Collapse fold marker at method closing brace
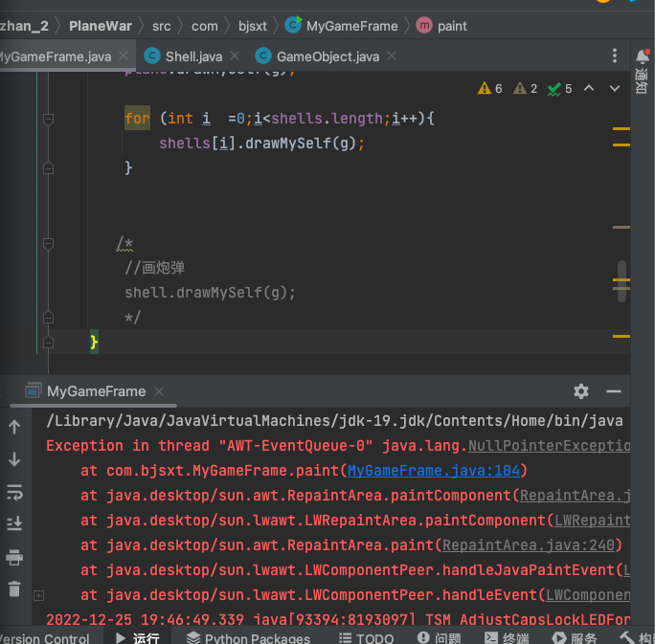Viewport: 655px width, 644px height. [49, 343]
